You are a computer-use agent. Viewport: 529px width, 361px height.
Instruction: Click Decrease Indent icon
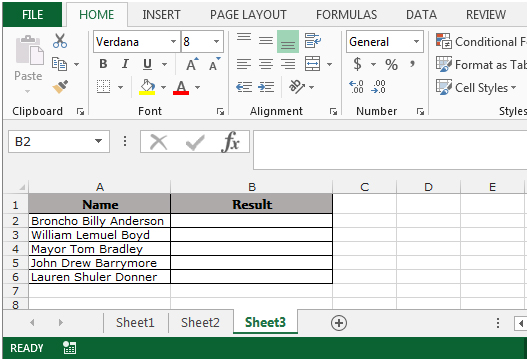(x=244, y=87)
